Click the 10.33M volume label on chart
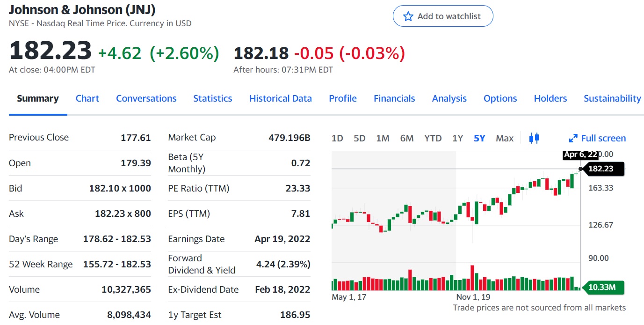The width and height of the screenshot is (644, 325). 602,287
